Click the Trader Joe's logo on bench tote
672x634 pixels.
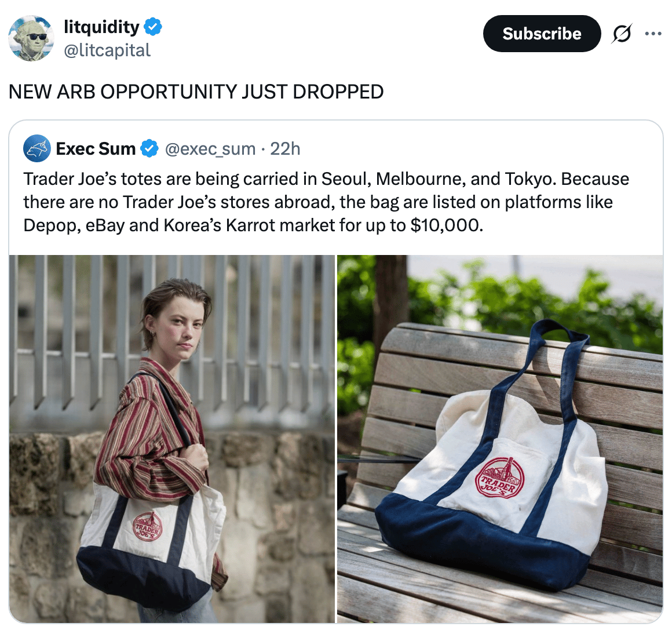[x=499, y=478]
